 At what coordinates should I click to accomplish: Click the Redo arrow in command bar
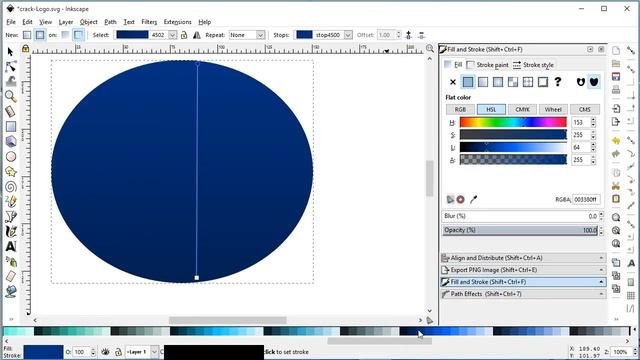coord(616,154)
